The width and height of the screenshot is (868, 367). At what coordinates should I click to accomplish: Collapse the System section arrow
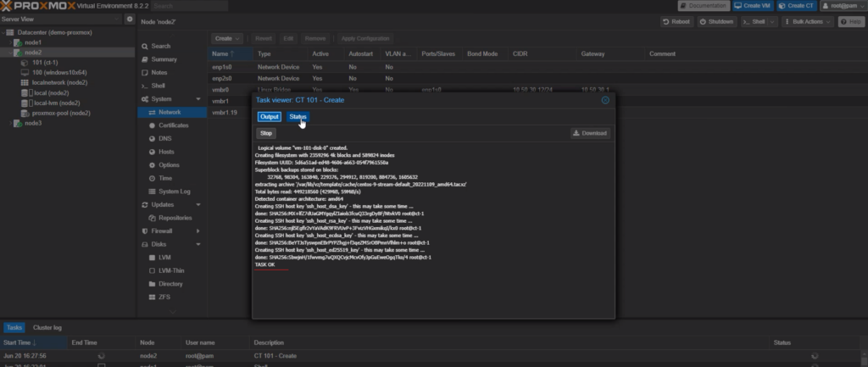(x=198, y=99)
